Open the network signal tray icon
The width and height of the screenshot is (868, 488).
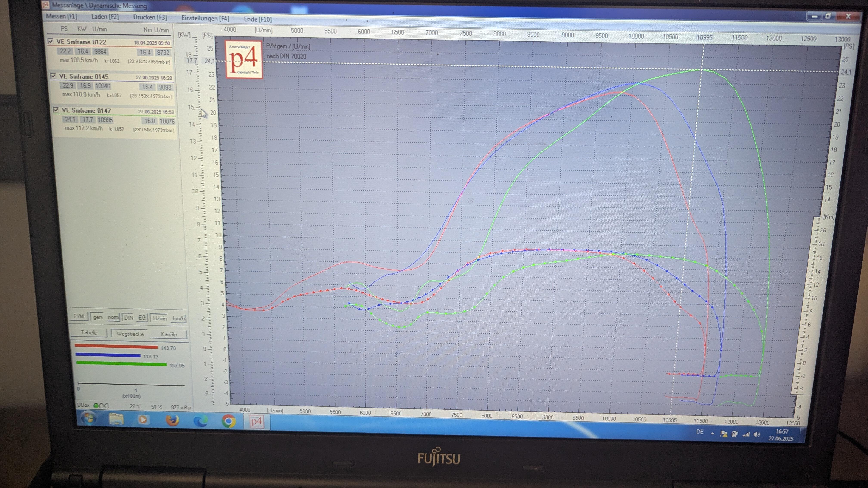[746, 434]
